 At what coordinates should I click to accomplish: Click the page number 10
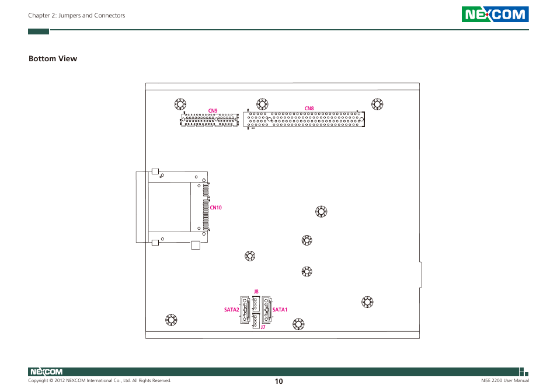click(279, 381)
